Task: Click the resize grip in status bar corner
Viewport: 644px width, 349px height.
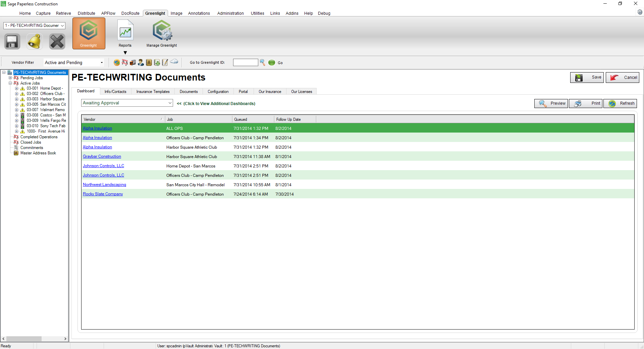Action: click(x=641, y=346)
